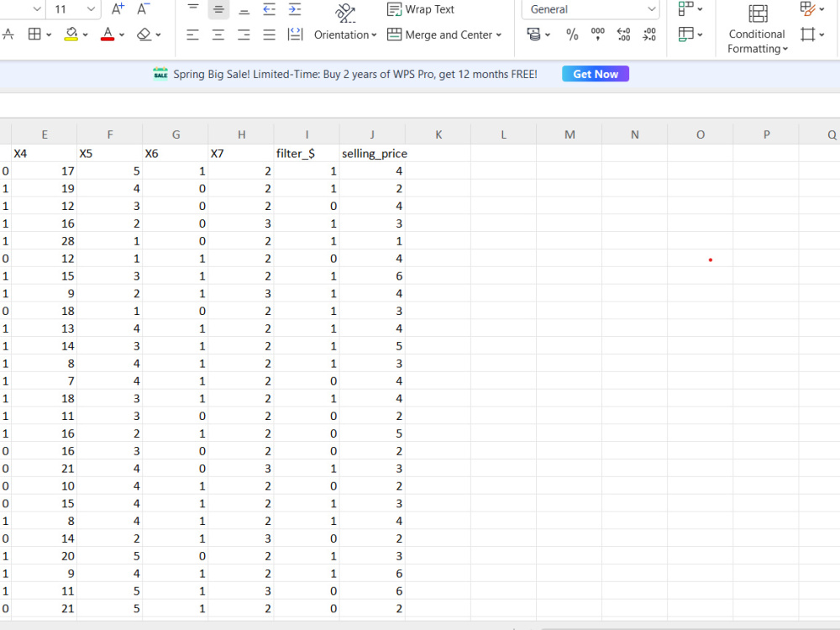Image resolution: width=840 pixels, height=630 pixels.
Task: Decrease font size with A- icon
Action: pyautogui.click(x=143, y=8)
